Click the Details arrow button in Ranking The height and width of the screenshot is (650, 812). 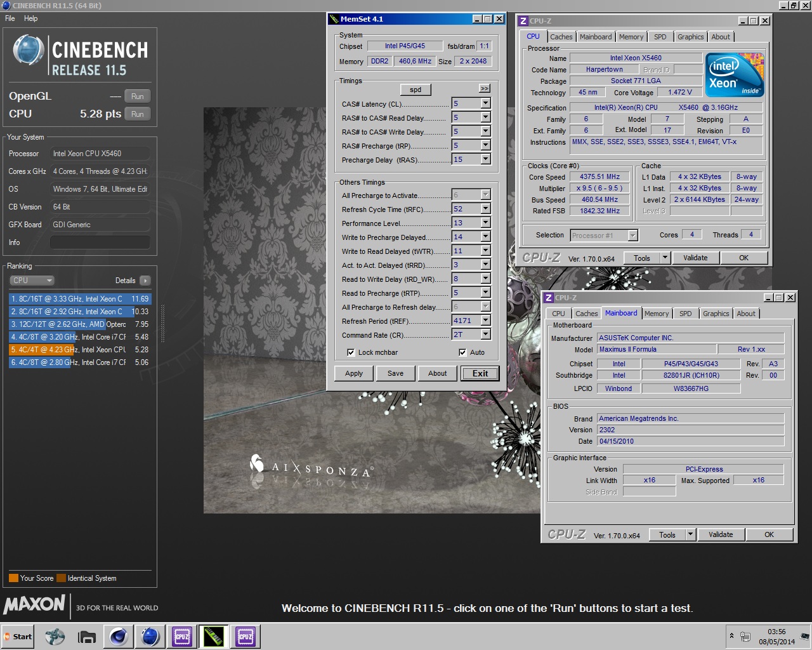coord(145,281)
